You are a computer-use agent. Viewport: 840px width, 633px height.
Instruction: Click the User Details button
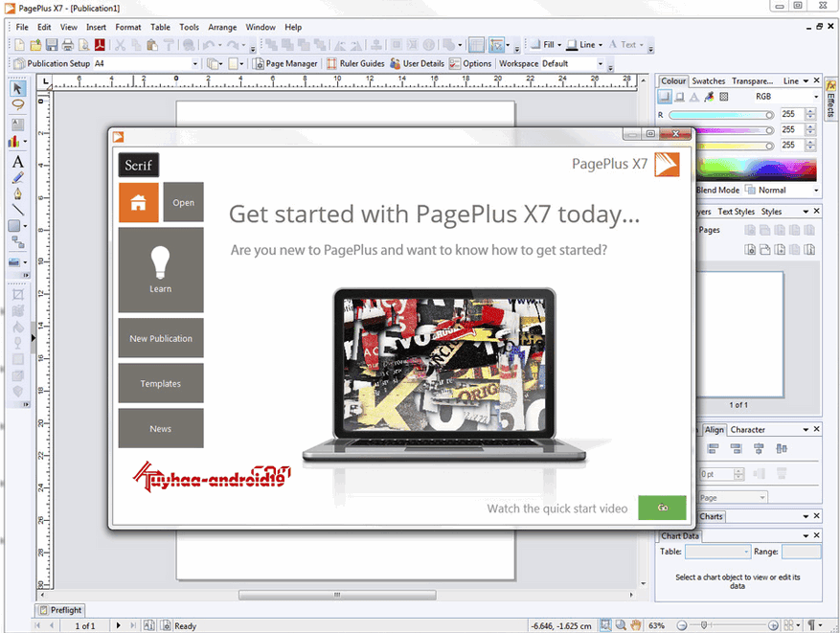(418, 64)
